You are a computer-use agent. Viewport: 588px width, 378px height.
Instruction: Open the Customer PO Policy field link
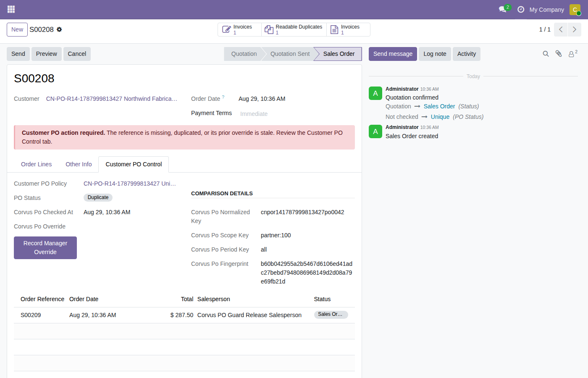tap(130, 184)
